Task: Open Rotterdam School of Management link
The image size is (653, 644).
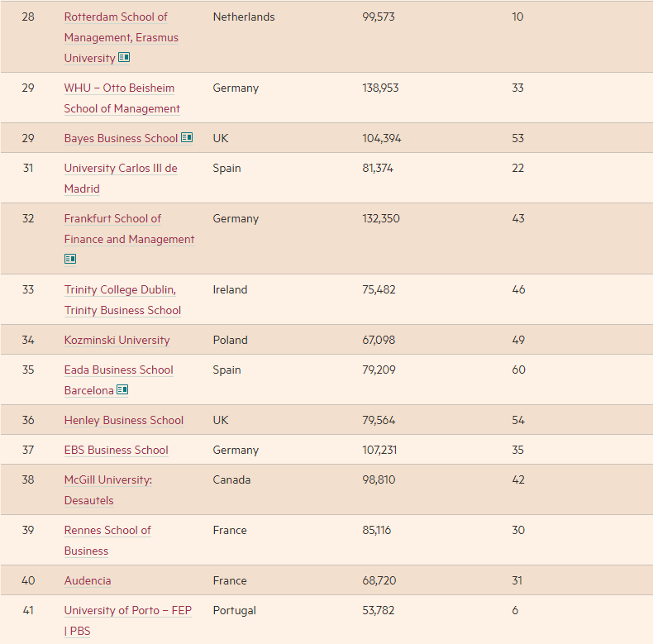Action: click(122, 37)
